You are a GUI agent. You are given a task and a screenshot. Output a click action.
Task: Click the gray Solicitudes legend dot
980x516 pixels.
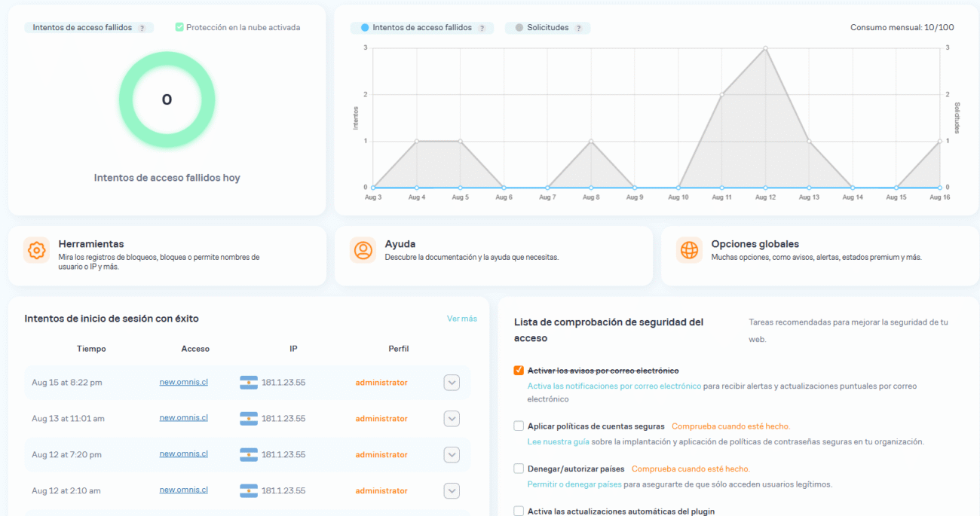(x=519, y=28)
